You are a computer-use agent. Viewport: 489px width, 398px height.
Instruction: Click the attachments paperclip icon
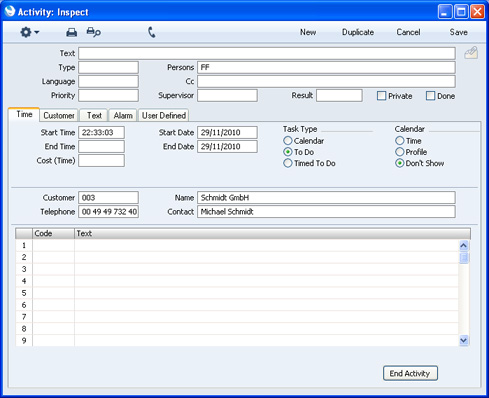471,53
